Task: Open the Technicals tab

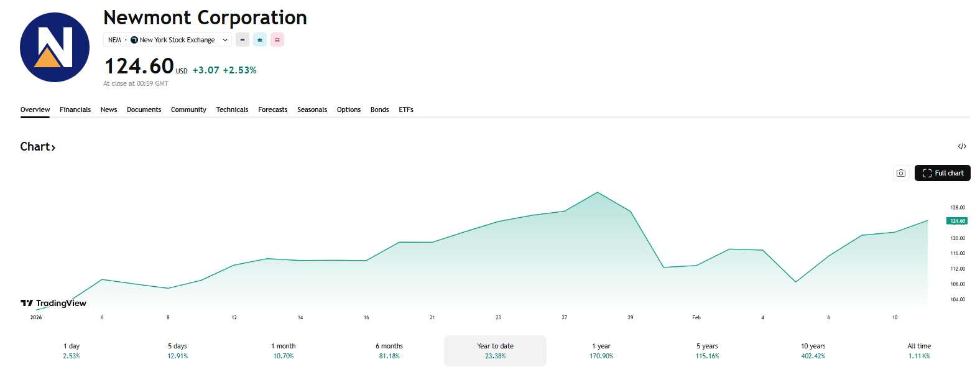Action: tap(232, 109)
